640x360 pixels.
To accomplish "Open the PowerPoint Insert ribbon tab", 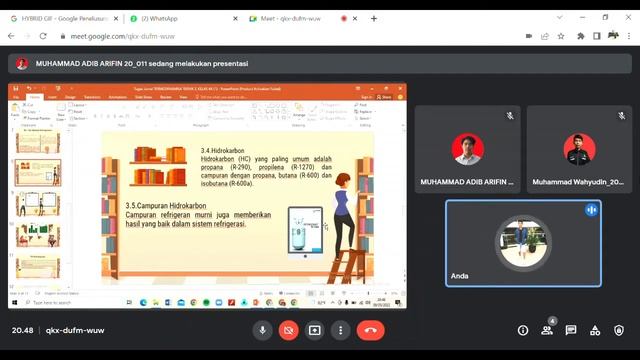I will 52,97.
